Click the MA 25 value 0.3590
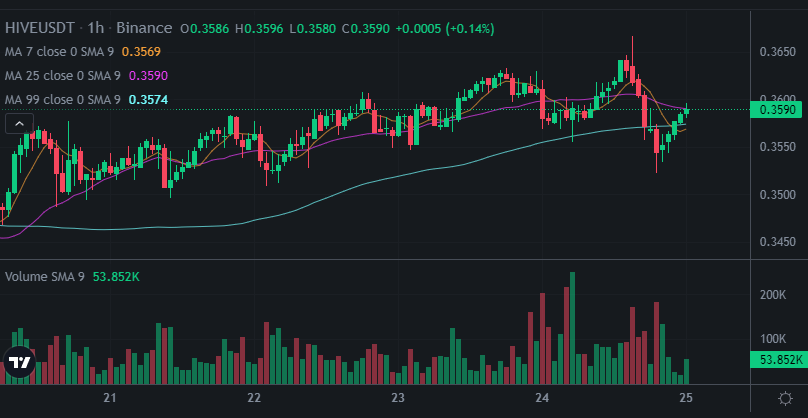 pyautogui.click(x=148, y=76)
